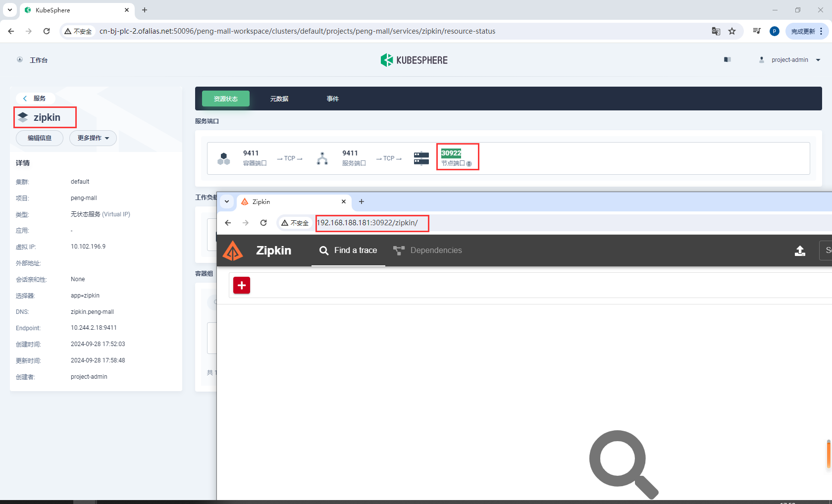This screenshot has width=832, height=504.
Task: Expand the project-admin user menu
Action: (x=790, y=60)
